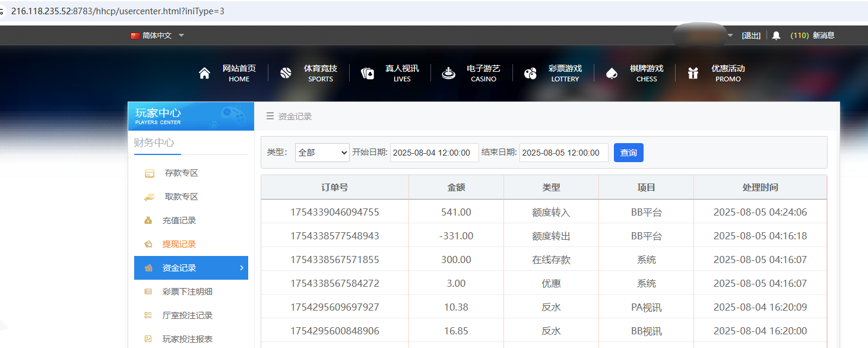Click the 体育竞技 SPORTS ball icon
Image resolution: width=868 pixels, height=348 pixels.
[286, 72]
